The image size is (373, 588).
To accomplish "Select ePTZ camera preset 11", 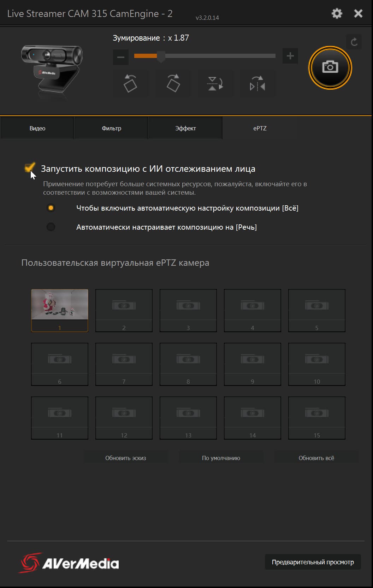I will coord(60,418).
